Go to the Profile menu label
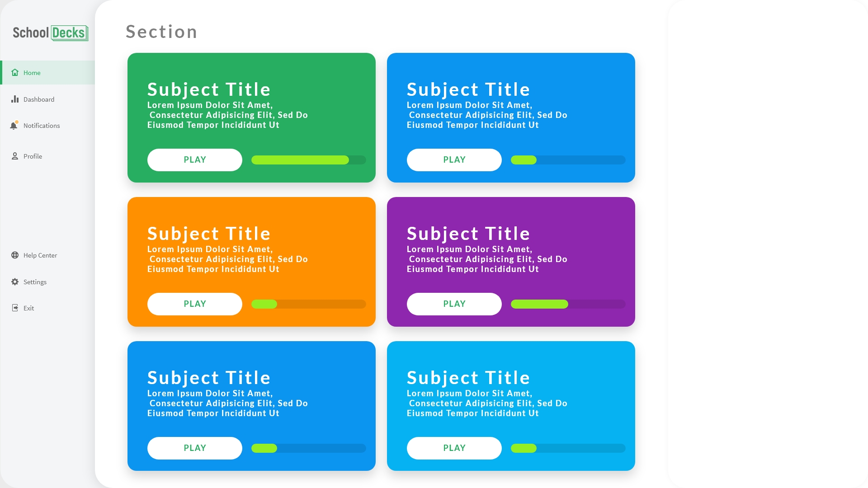This screenshot has height=488, width=868. coord(33,156)
